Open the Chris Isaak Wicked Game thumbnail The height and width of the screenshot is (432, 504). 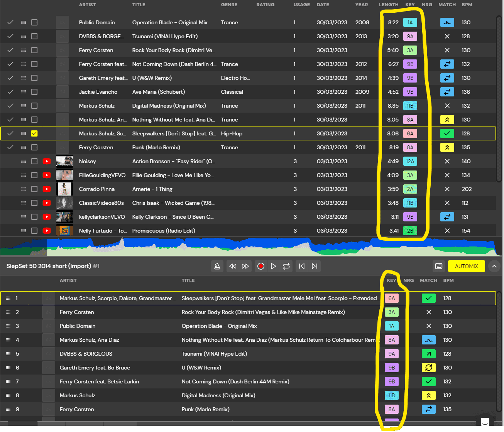(x=64, y=203)
